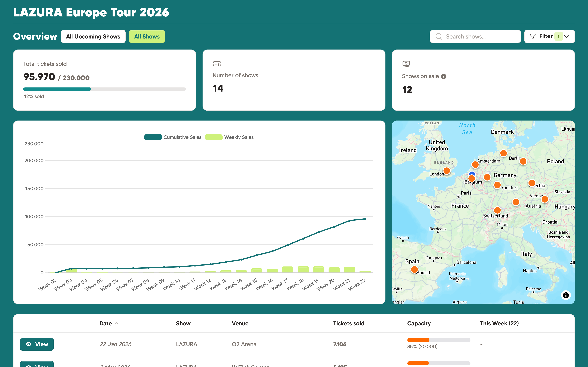Click the 'O2 Arena' venue cell
Viewport: 588px width, 367px height.
tap(244, 344)
